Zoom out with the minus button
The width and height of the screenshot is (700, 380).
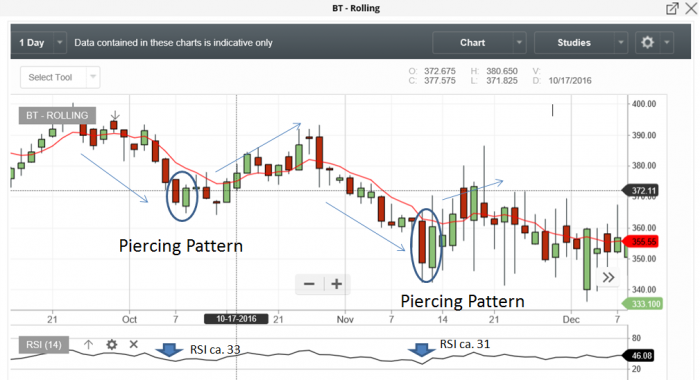[x=309, y=284]
